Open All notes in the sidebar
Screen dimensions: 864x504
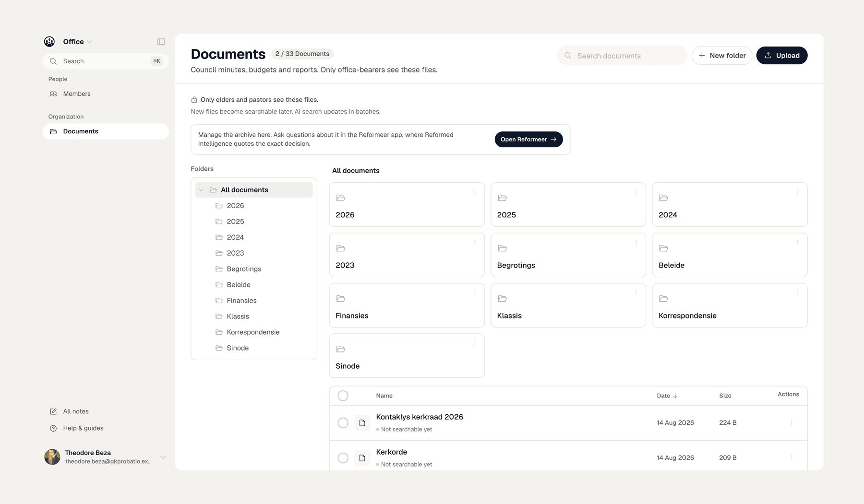[x=106, y=411]
